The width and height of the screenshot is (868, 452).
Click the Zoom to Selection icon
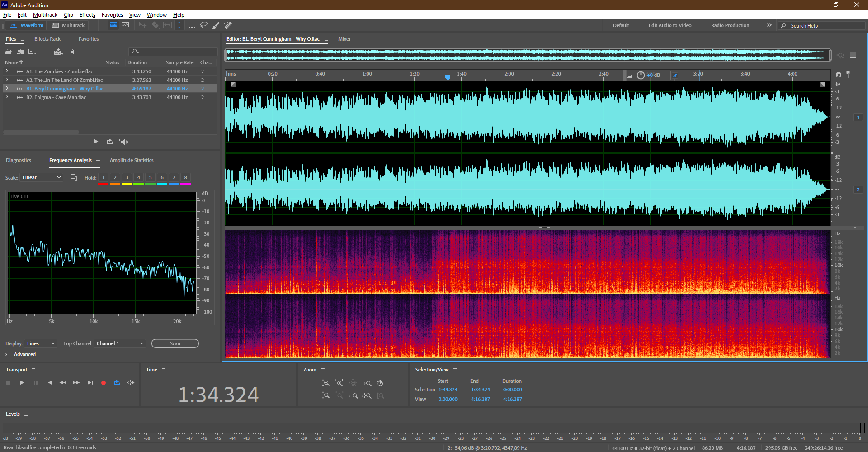click(367, 395)
